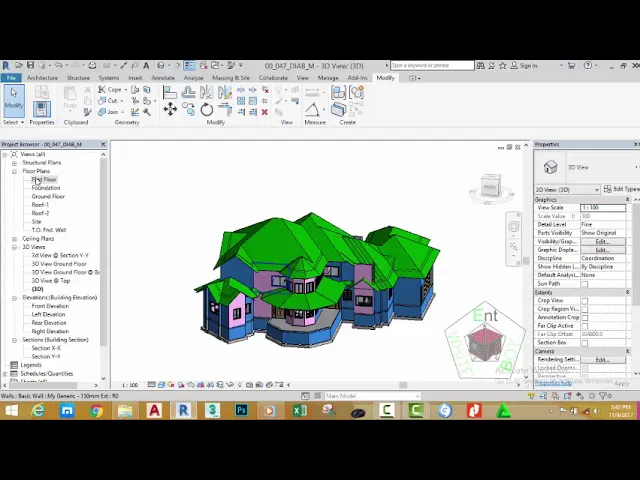Image resolution: width=640 pixels, height=480 pixels.
Task: Click the ViewCube in the 3D view
Action: (491, 187)
